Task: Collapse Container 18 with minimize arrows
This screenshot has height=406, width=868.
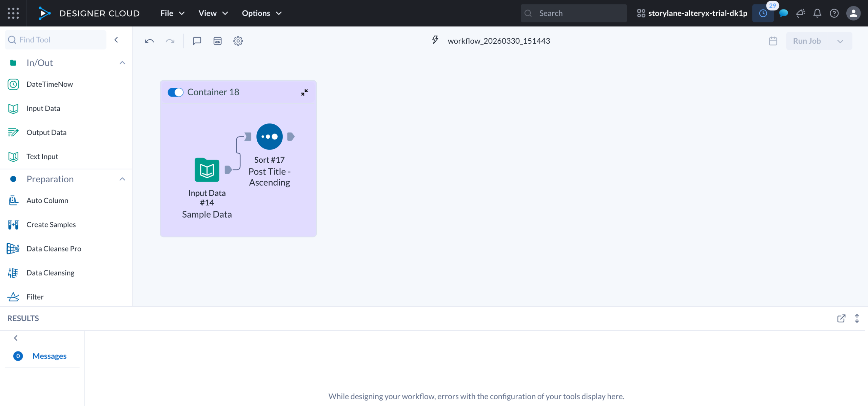Action: (304, 92)
